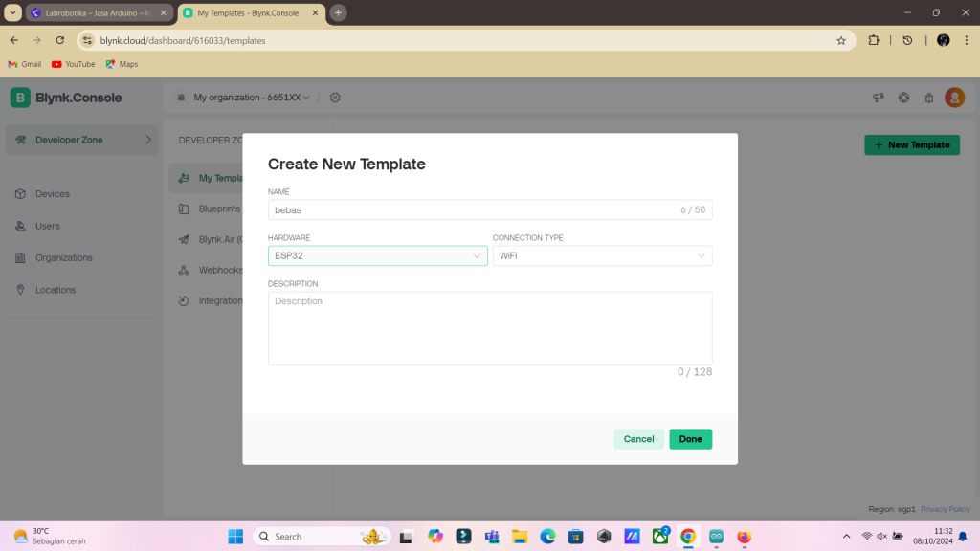This screenshot has height=551, width=980.
Task: Open organization settings gear icon
Action: pyautogui.click(x=335, y=98)
